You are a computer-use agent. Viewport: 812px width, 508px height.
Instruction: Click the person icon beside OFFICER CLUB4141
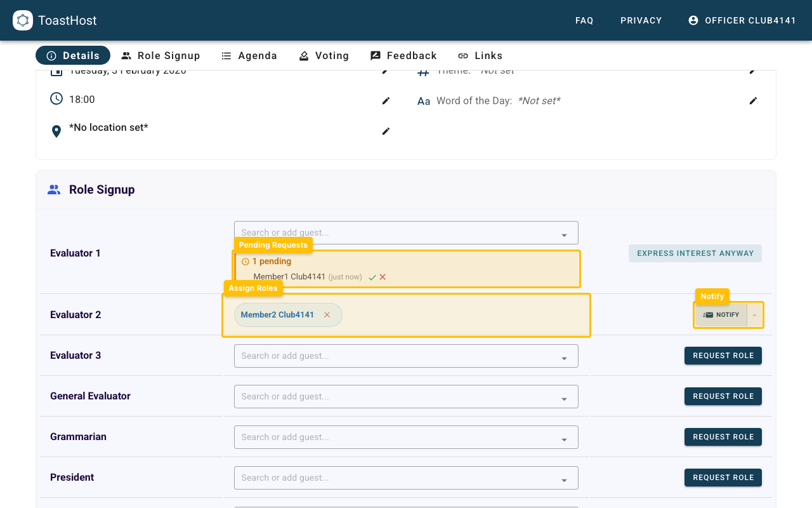tap(693, 20)
